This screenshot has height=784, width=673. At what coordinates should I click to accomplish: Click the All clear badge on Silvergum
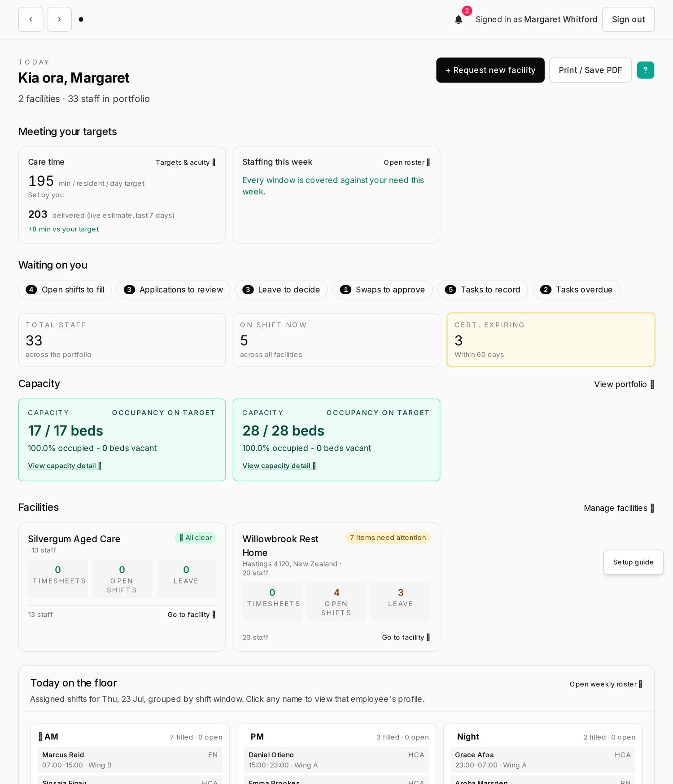click(x=195, y=538)
